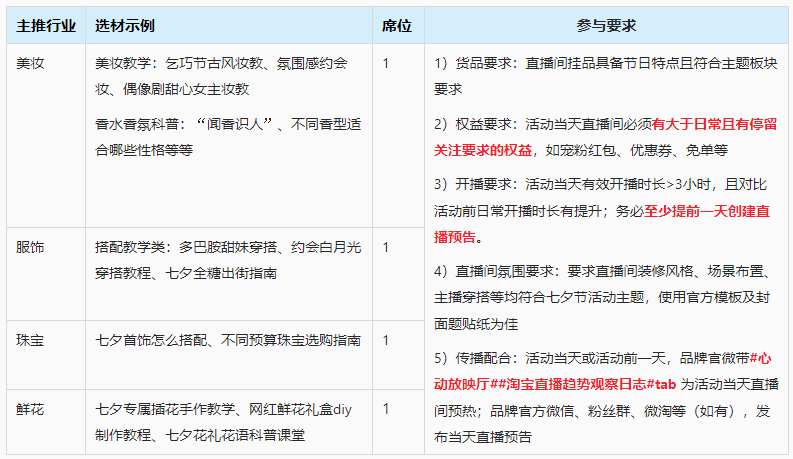Click the 美妆教学 example paragraph

(221, 76)
